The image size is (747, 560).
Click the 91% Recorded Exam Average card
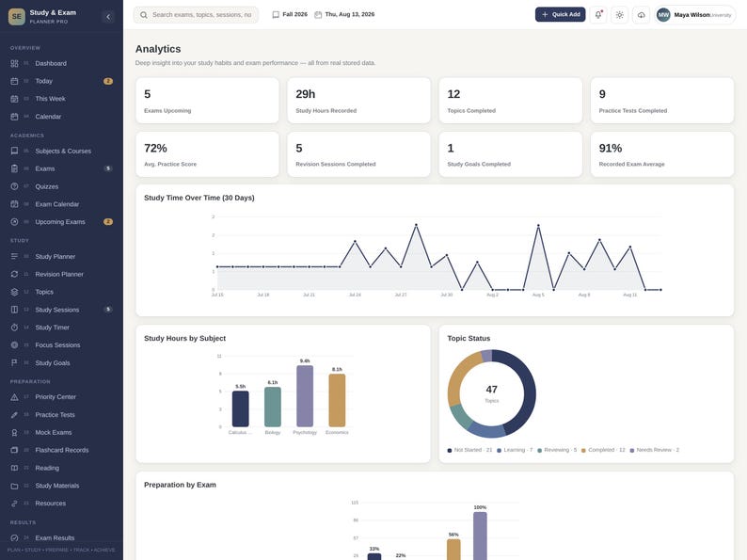(662, 154)
